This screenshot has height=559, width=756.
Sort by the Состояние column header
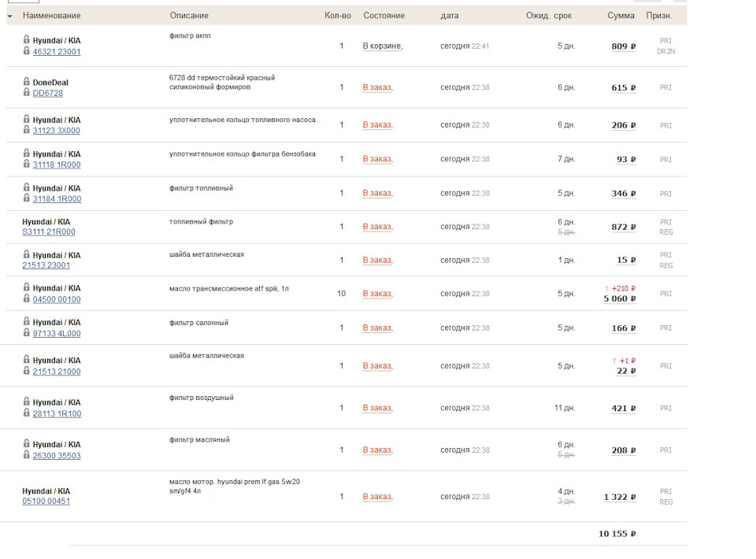click(x=384, y=16)
